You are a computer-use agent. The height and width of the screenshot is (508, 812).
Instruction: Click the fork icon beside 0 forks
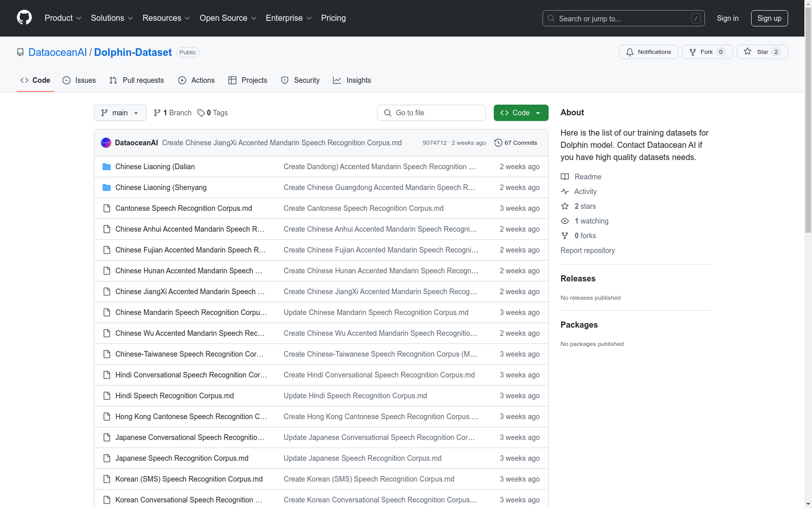point(565,236)
